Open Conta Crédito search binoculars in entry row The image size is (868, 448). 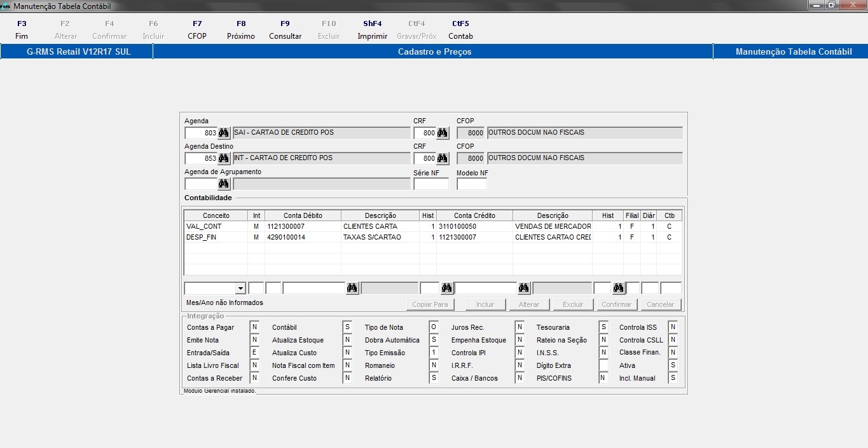coord(524,288)
